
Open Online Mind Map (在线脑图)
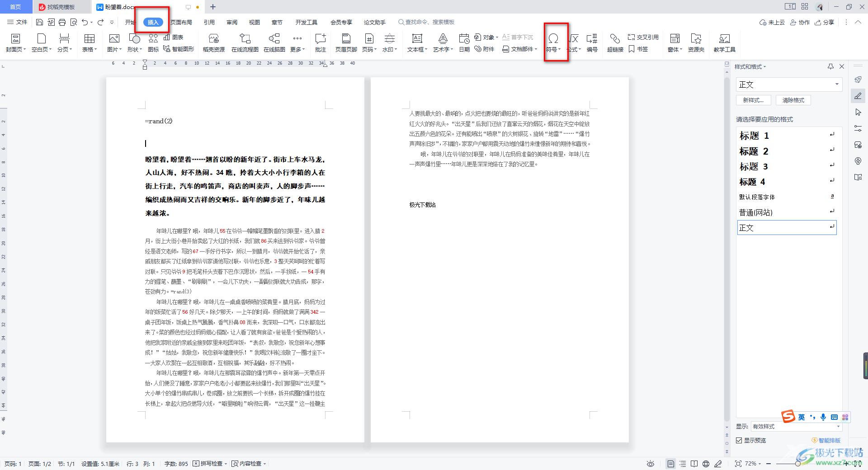click(x=274, y=43)
